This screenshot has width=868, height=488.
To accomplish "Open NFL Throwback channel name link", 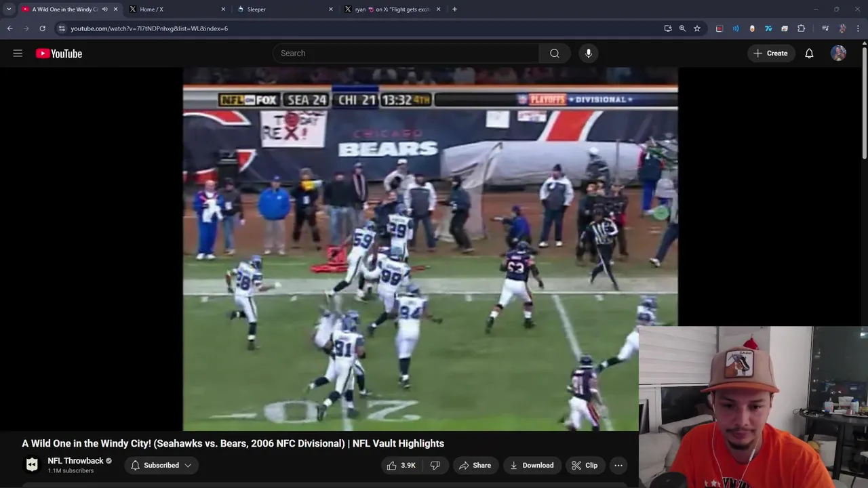I will [x=75, y=461].
